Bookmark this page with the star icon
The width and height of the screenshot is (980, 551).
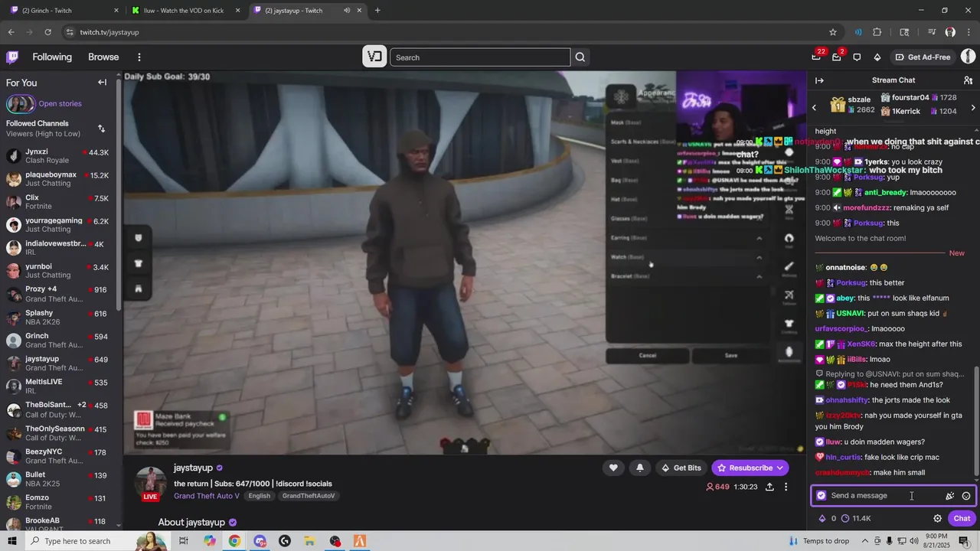833,32
